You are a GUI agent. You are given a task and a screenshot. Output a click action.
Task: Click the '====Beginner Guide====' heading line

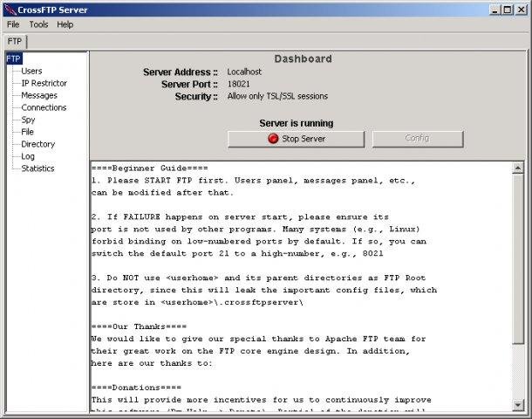(x=150, y=168)
